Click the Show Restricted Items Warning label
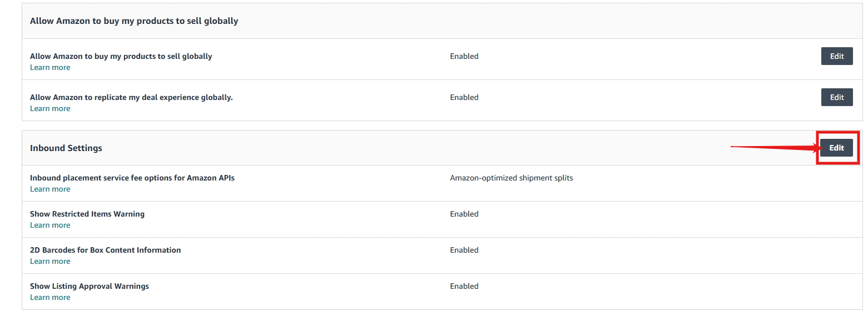The height and width of the screenshot is (316, 868). pyautogui.click(x=87, y=214)
